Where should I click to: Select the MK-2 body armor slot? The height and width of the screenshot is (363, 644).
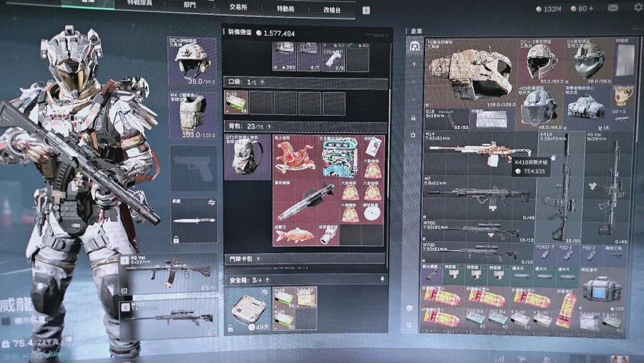pyautogui.click(x=192, y=115)
